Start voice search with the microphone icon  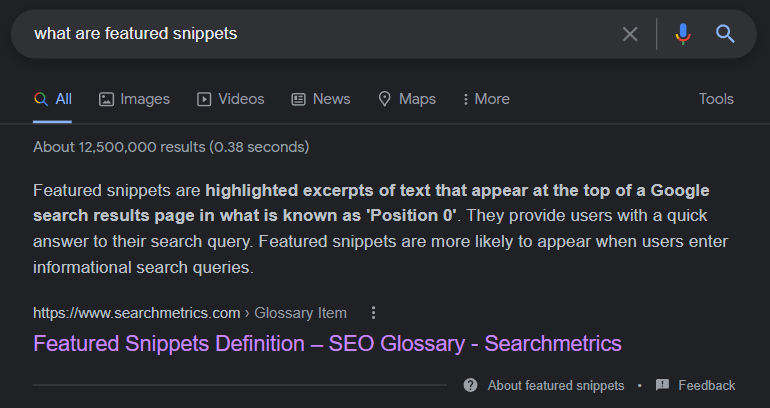683,34
